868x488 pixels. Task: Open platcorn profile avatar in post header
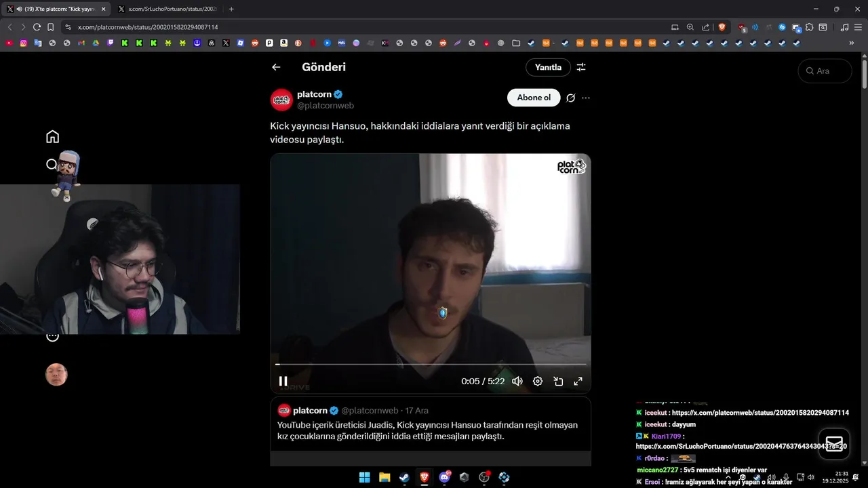[x=281, y=100]
